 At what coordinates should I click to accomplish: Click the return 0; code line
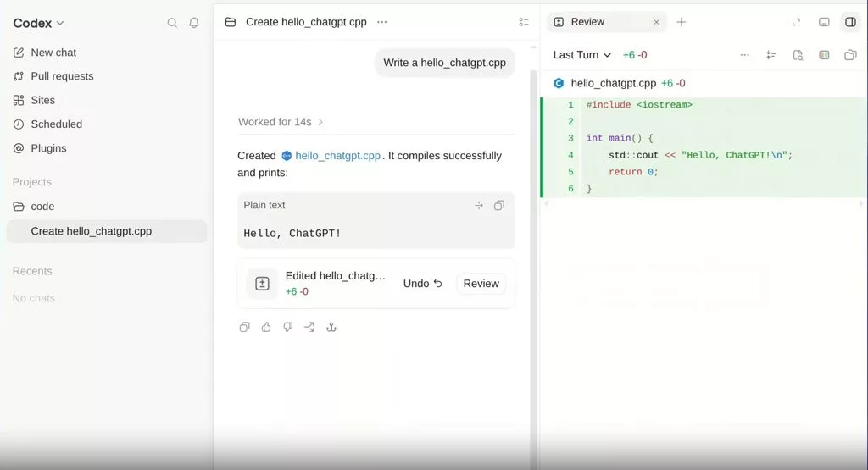point(633,172)
